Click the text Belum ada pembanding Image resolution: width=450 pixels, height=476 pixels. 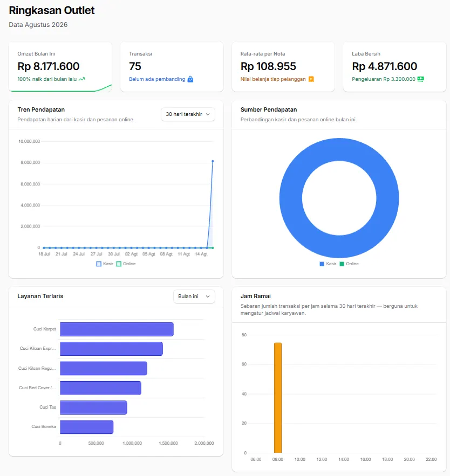[157, 79]
